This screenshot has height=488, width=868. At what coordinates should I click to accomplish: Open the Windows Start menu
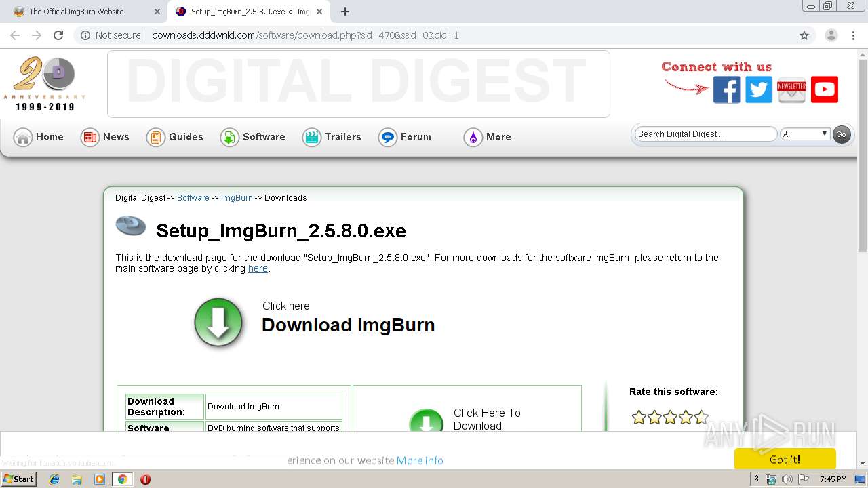tap(19, 479)
